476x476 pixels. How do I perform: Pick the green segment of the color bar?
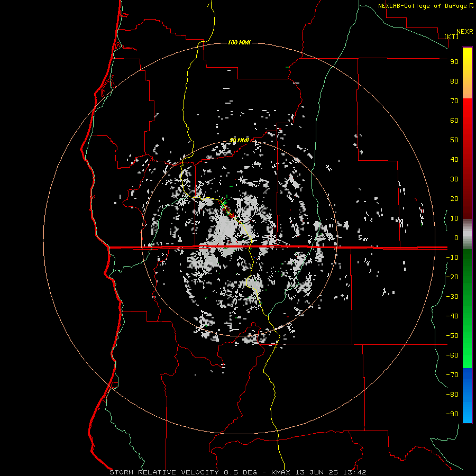tap(467, 308)
